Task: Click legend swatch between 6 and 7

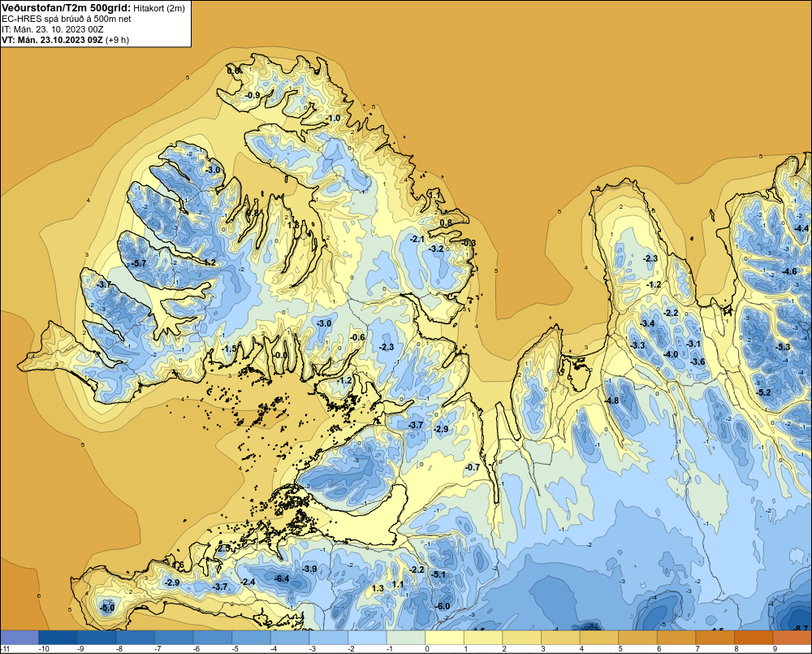Action: (676, 638)
